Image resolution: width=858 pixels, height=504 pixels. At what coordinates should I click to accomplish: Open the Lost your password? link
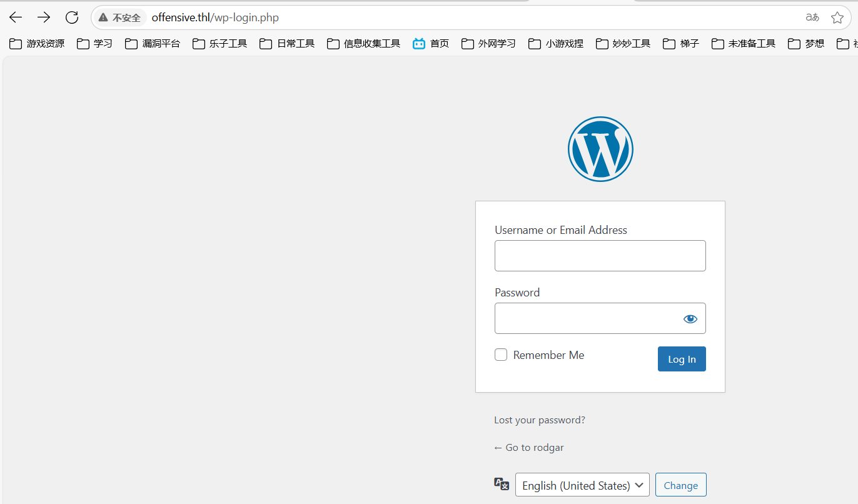(x=540, y=420)
